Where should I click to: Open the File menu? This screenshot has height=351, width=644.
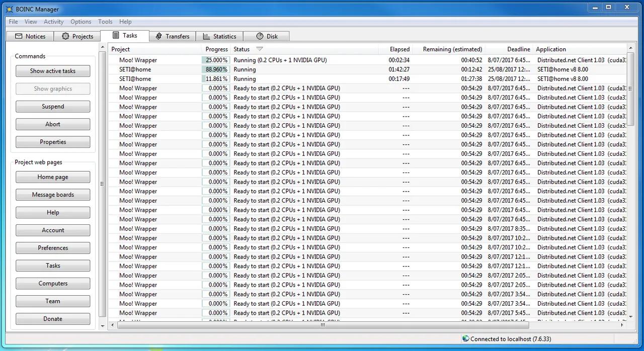coord(14,22)
